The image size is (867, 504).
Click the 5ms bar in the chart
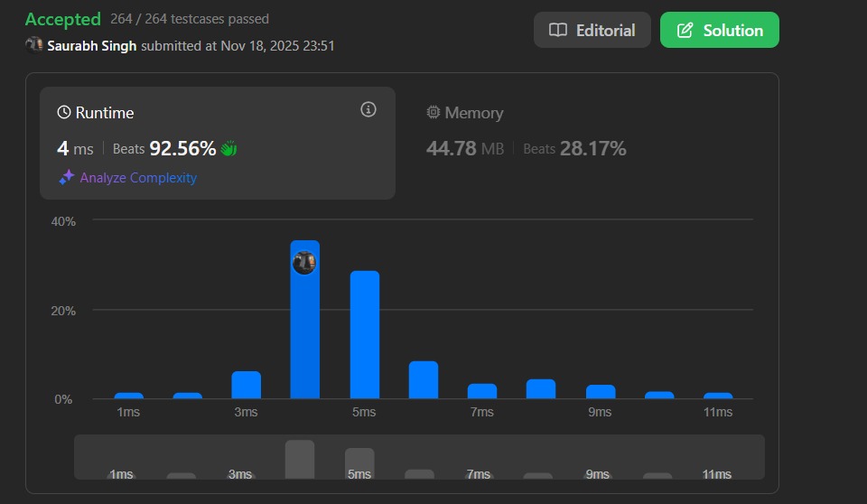(x=364, y=335)
